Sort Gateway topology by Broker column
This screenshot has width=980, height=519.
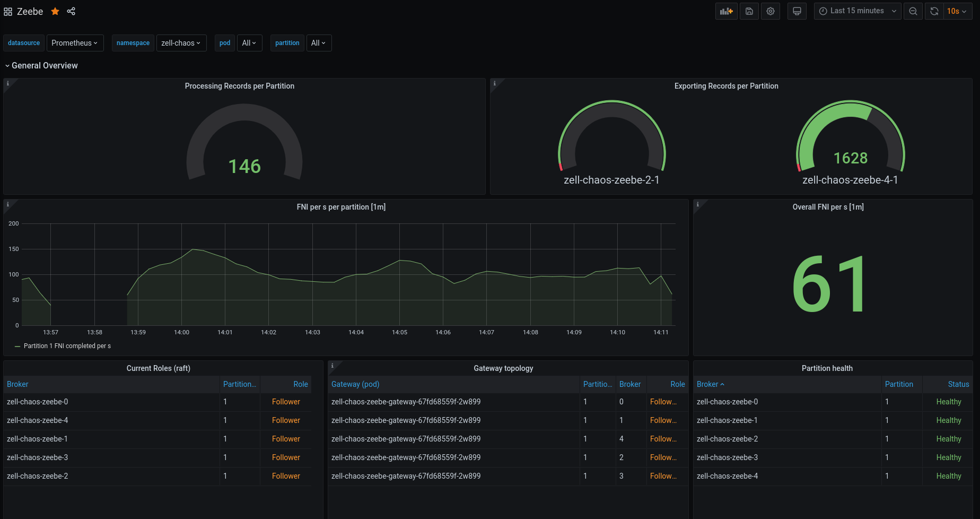pos(630,384)
